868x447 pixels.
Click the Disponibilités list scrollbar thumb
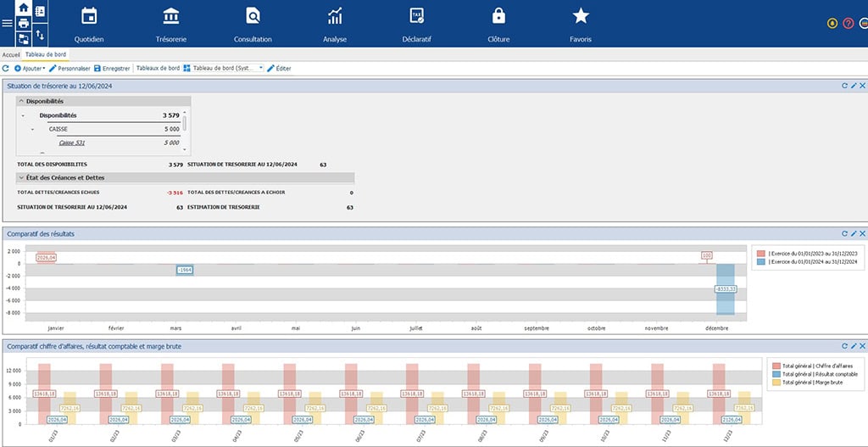[184, 122]
